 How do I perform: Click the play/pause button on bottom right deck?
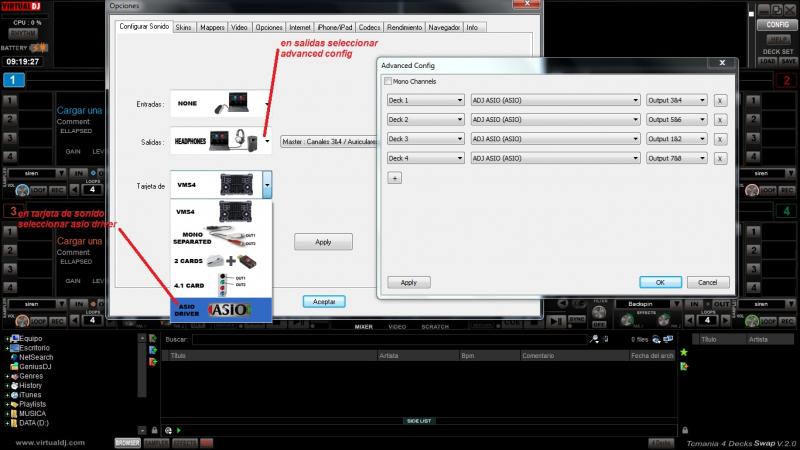coord(556,321)
